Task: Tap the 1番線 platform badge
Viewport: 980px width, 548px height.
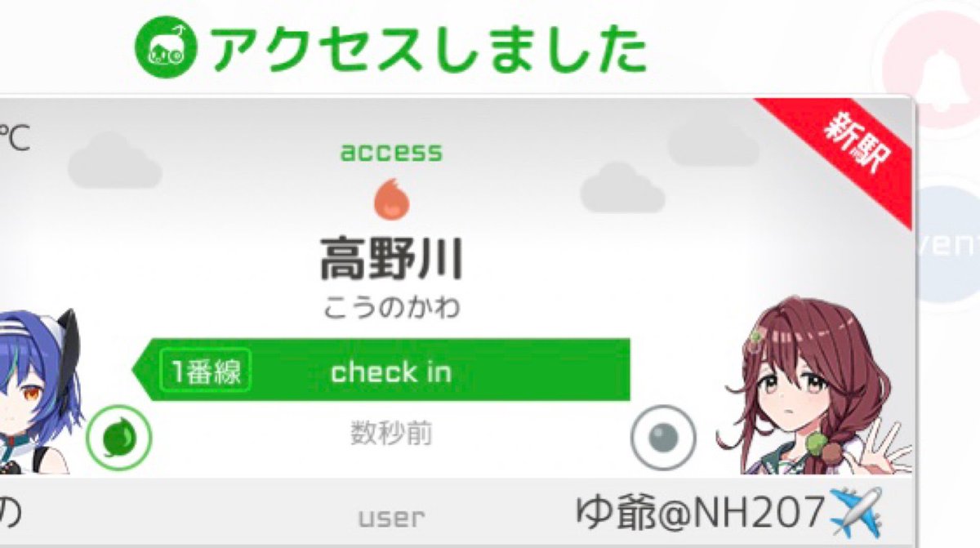Action: pos(206,372)
